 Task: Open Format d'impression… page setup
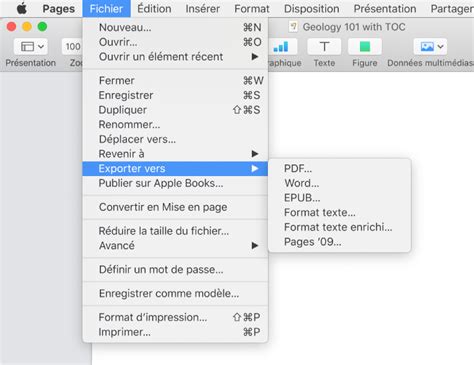(x=175, y=317)
